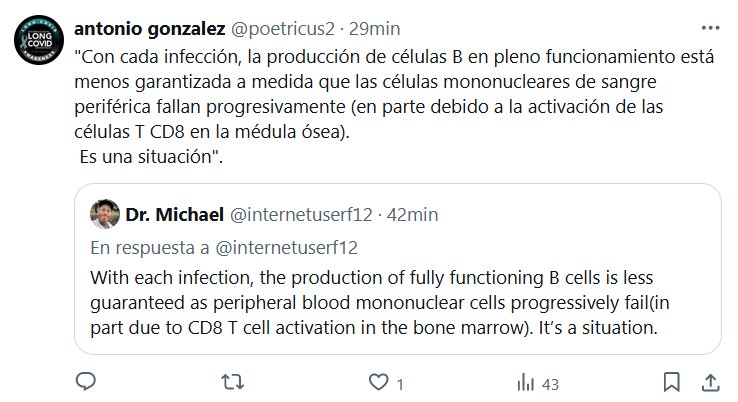Open Dr. Michael's profile picture
Image resolution: width=738 pixels, height=402 pixels.
point(105,214)
